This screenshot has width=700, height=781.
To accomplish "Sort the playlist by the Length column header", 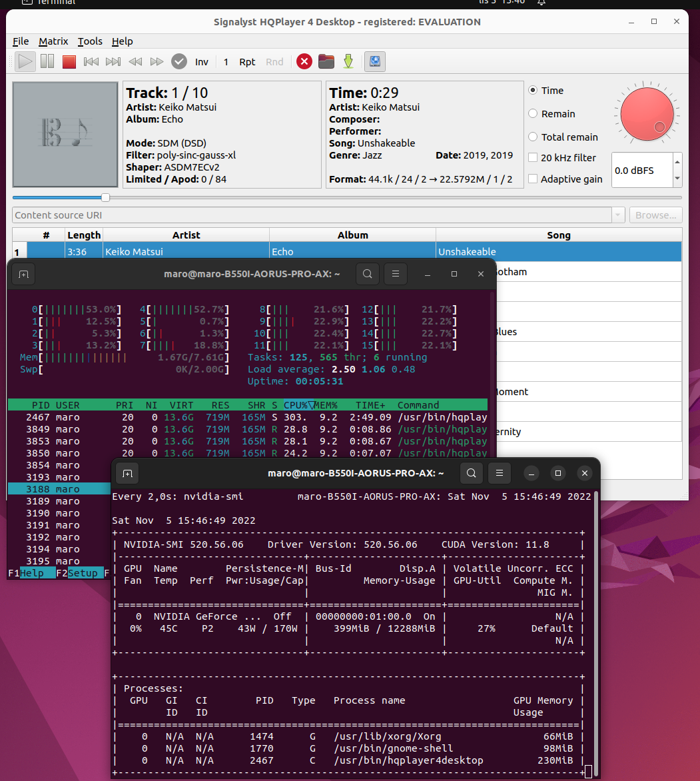I will tap(84, 235).
